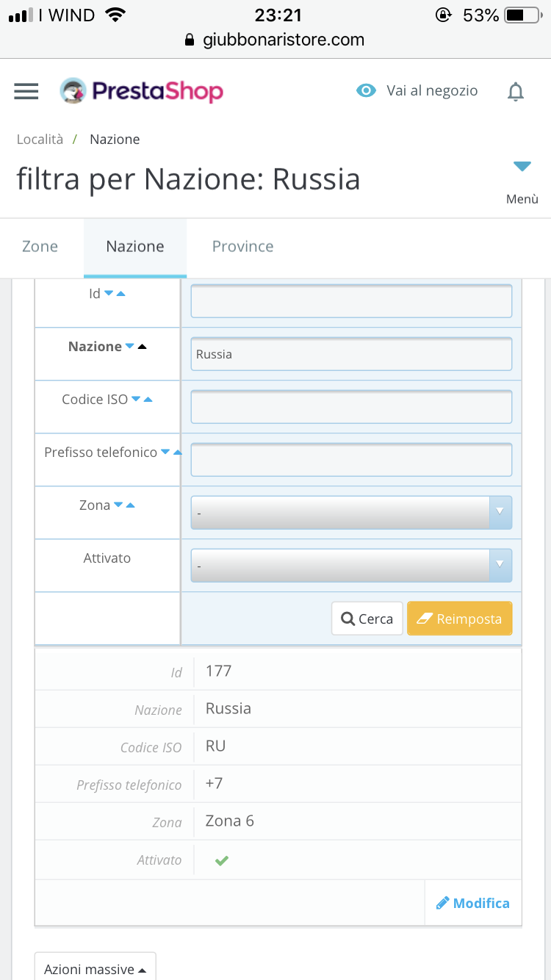Open the Zona filter dropdown

[351, 512]
